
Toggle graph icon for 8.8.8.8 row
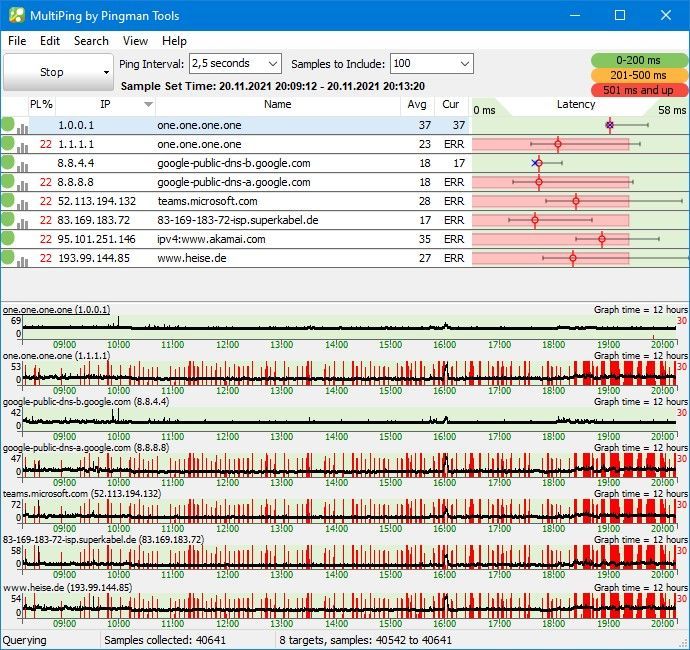(22, 185)
